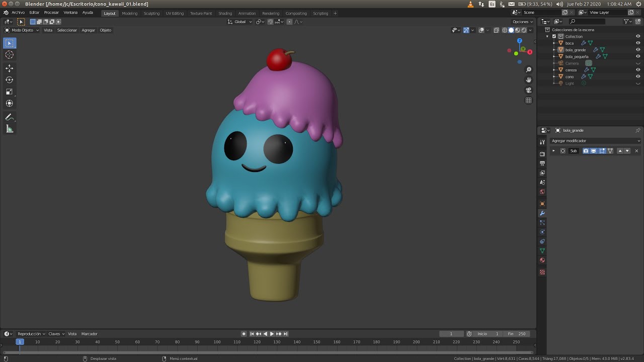Activate the Transform tool
The height and width of the screenshot is (362, 644).
(10, 103)
